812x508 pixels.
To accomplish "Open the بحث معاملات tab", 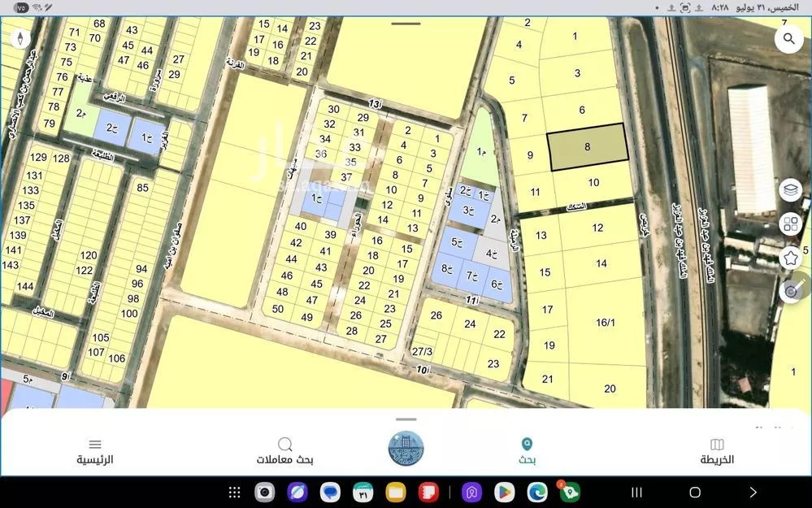I will [x=284, y=451].
